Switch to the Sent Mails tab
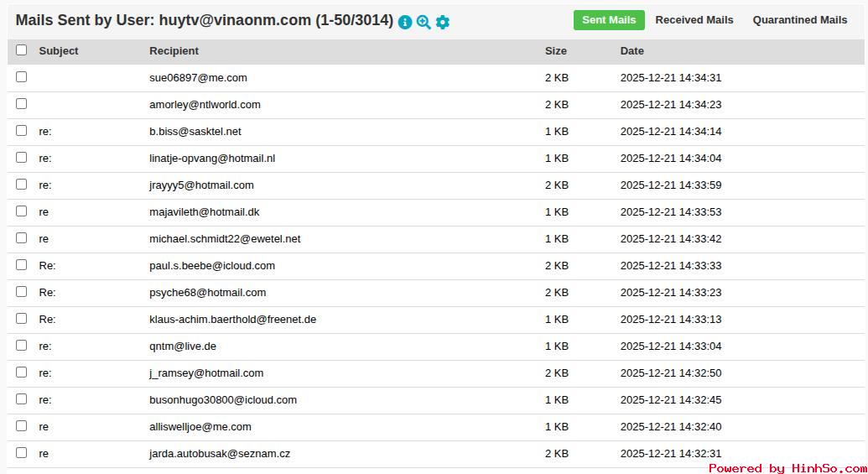The image size is (868, 474). 609,20
